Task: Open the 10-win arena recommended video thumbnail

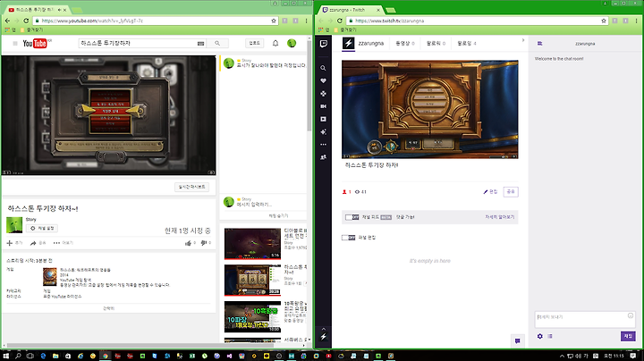Action: click(x=252, y=316)
